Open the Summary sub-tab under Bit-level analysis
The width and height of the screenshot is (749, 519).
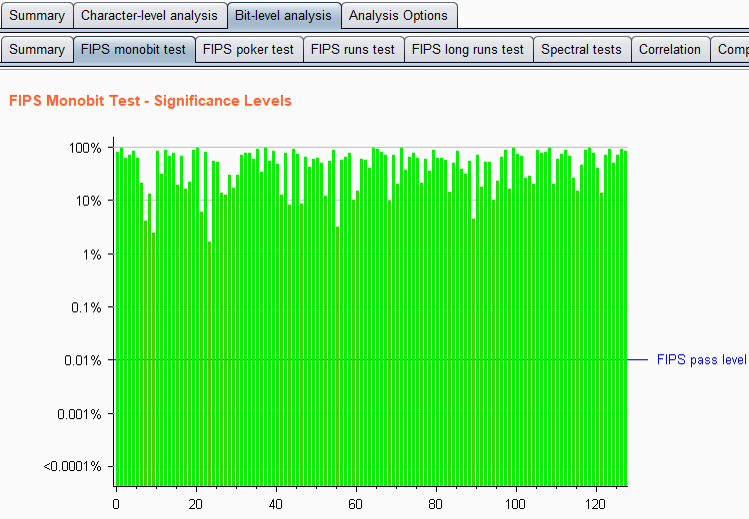37,49
